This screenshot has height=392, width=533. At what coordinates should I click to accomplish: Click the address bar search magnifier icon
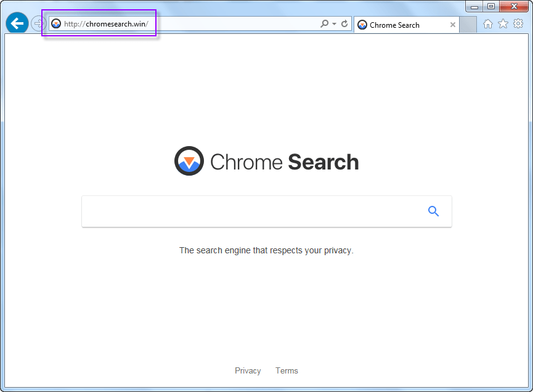(325, 24)
